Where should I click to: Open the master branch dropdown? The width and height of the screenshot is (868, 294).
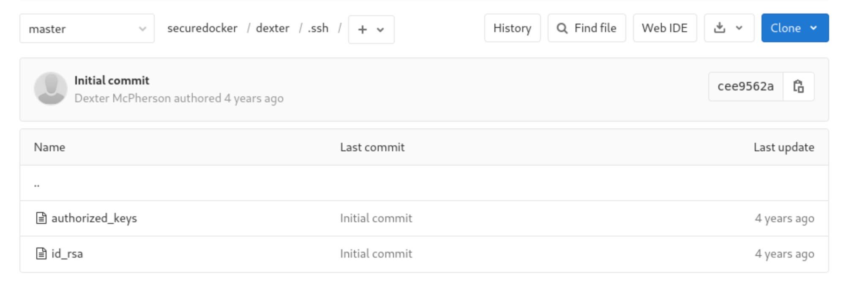[x=87, y=29]
